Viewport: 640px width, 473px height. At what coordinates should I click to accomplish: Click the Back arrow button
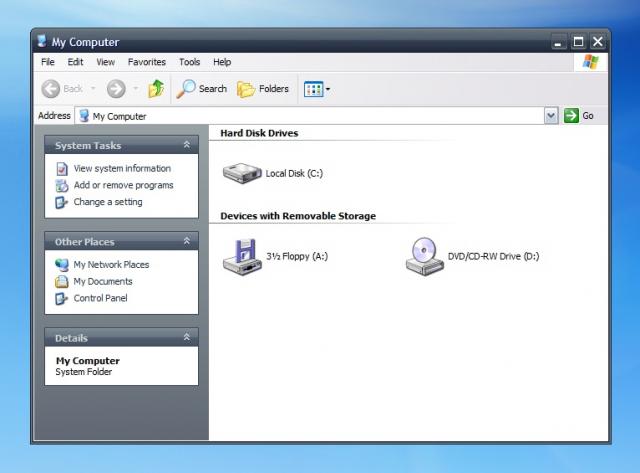51,89
